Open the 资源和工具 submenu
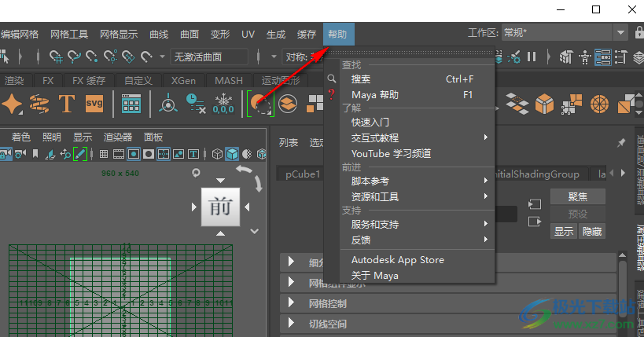The image size is (644, 337). [418, 196]
